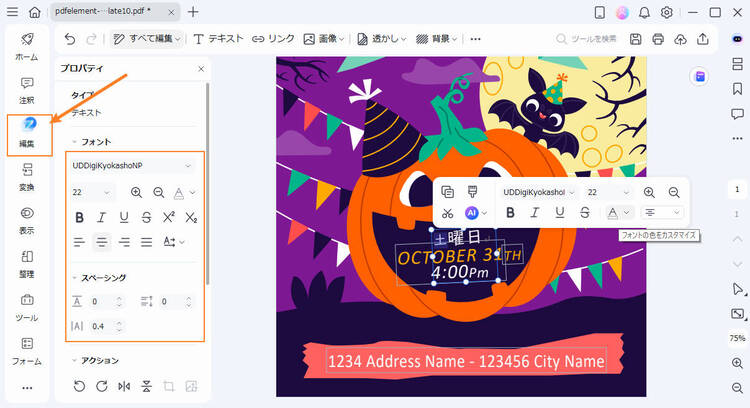This screenshot has width=750, height=408.
Task: Open the floating toolbar alignment dropdown
Action: pos(662,212)
